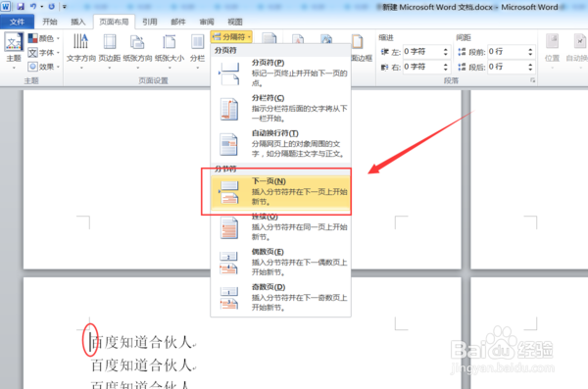The image size is (588, 389).
Task: Switch to References (引用) tab
Action: (x=150, y=22)
